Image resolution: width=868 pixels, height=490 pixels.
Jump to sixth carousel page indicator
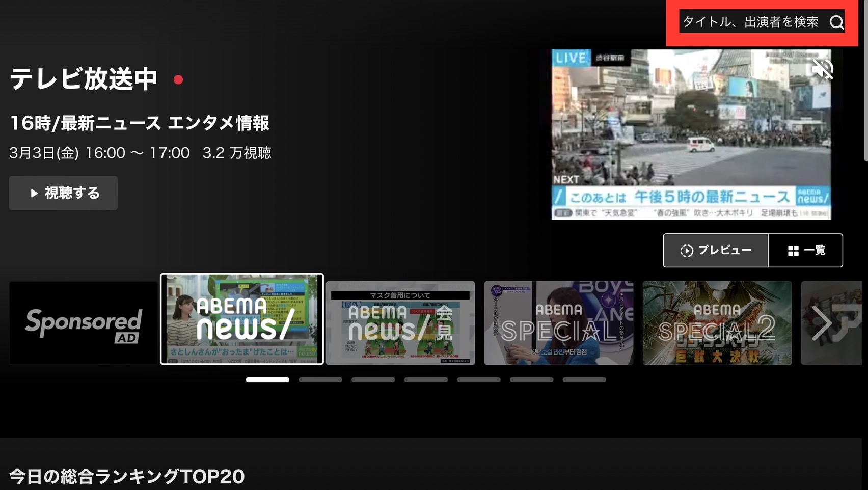point(532,379)
